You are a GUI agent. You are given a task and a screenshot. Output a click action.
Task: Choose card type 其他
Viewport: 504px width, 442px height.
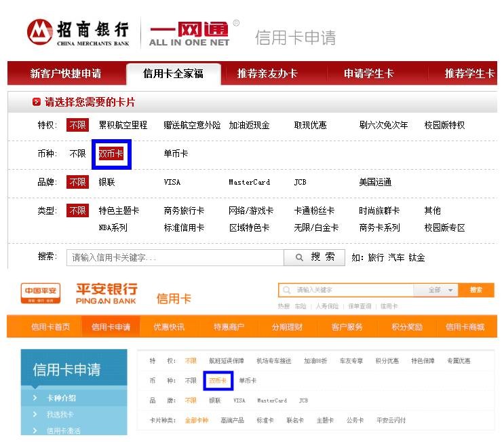point(432,210)
